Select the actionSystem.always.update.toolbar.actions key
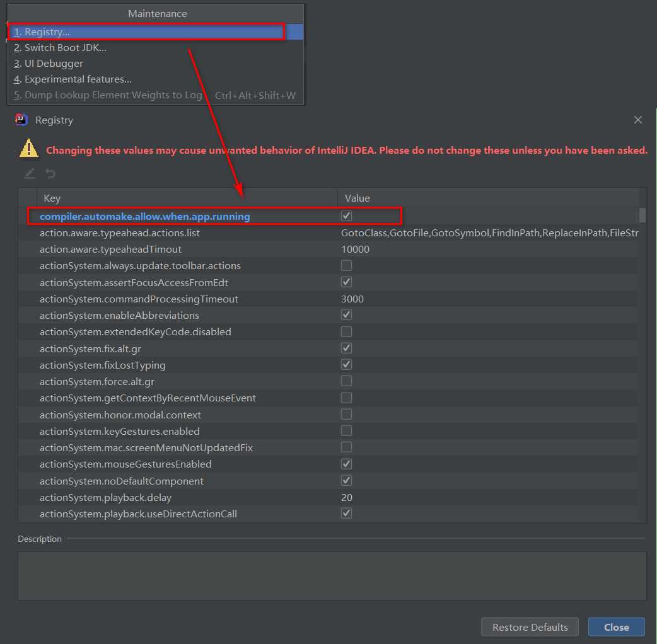 tap(140, 265)
